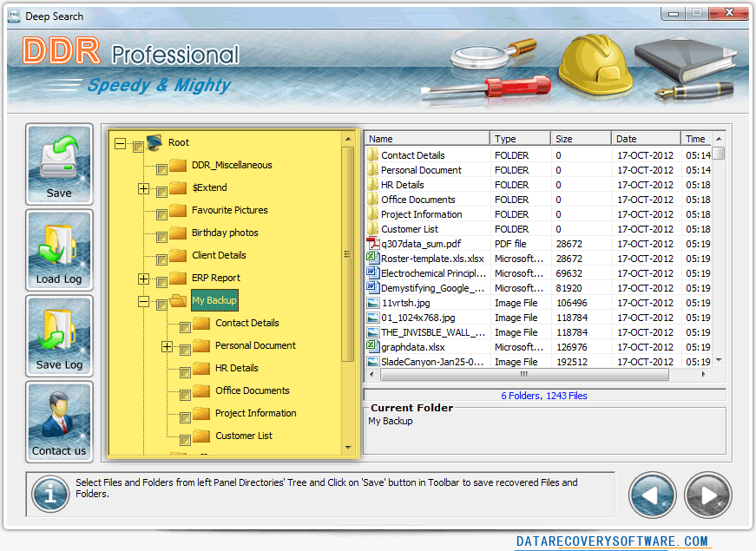The height and width of the screenshot is (551, 756).
Task: Tick the $Extend folder checkbox
Action: pos(161,192)
